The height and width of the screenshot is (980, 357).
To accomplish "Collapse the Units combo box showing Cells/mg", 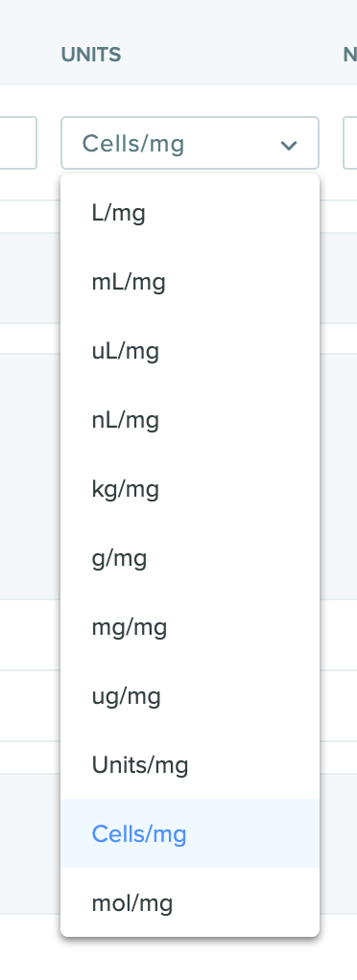I will 190,143.
